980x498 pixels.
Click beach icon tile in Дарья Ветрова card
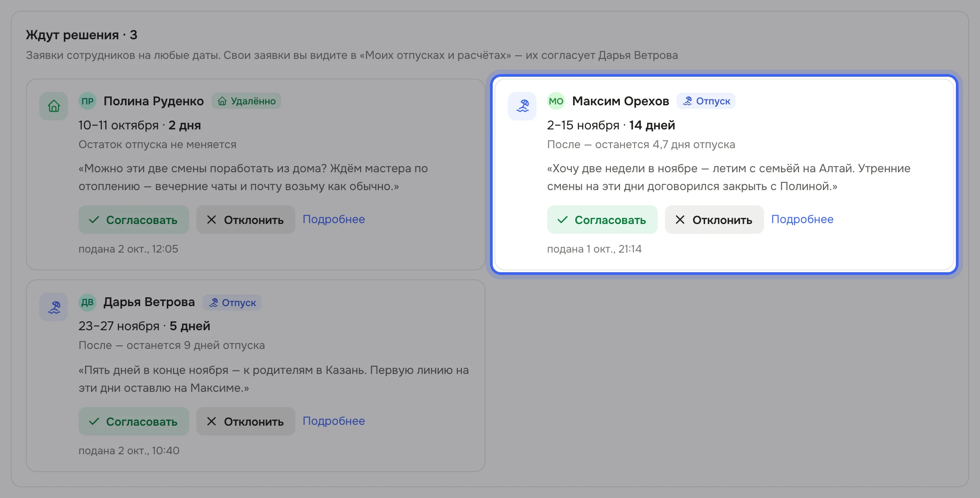[54, 307]
